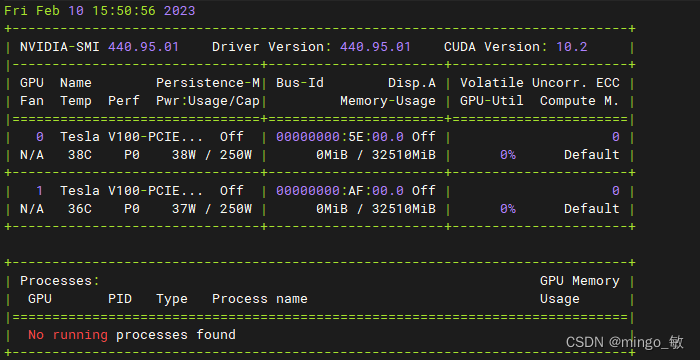Select the P0 perf state in the 36C row
This screenshot has height=360, width=700.
[132, 209]
